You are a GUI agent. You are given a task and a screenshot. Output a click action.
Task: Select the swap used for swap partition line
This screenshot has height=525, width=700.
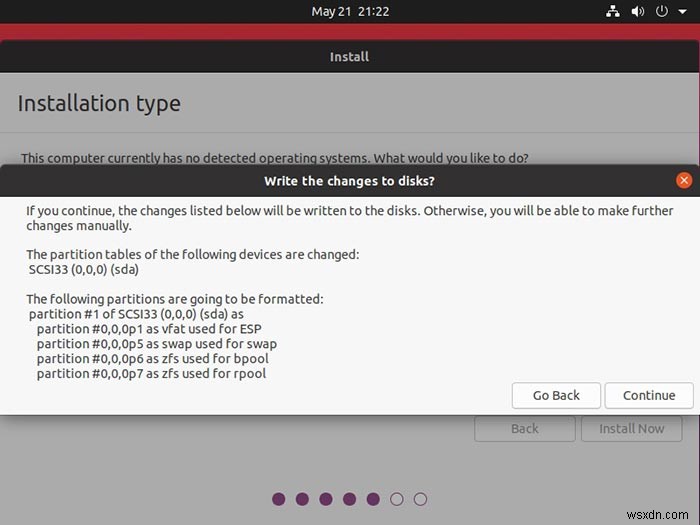tap(157, 344)
